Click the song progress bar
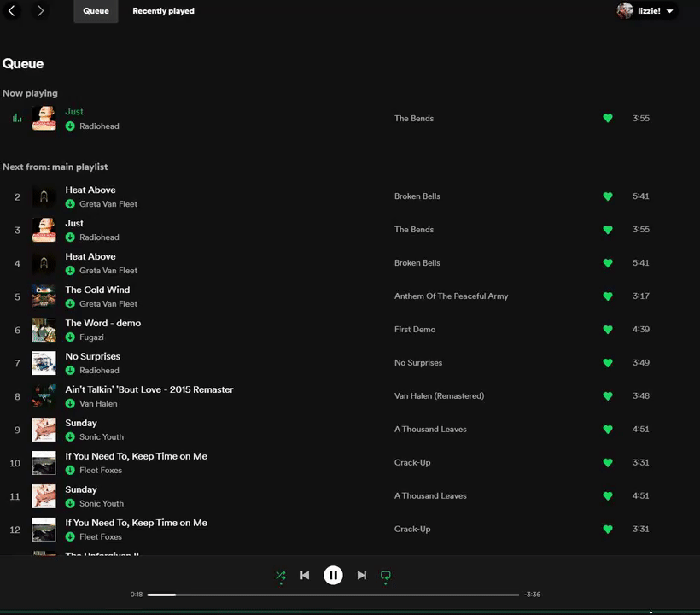 pos(333,594)
